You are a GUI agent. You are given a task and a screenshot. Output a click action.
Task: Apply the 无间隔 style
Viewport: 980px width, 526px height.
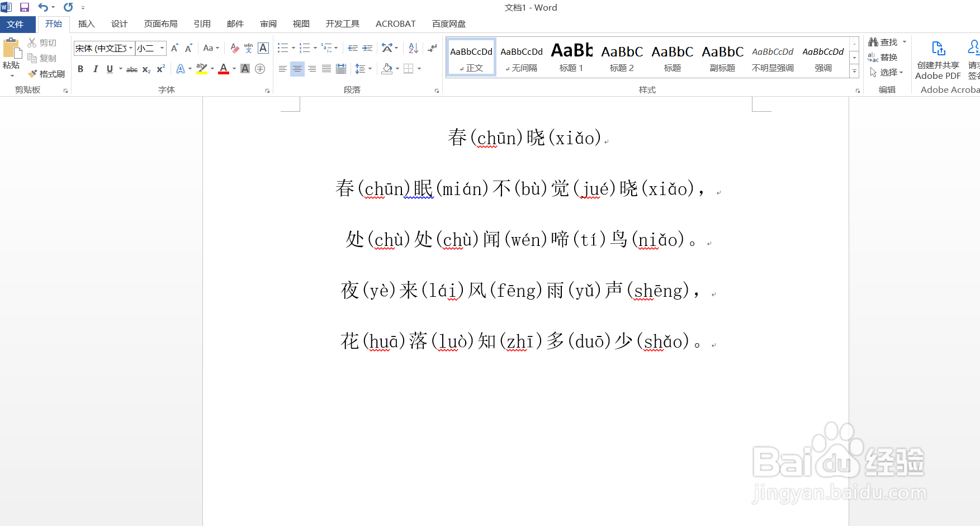522,57
